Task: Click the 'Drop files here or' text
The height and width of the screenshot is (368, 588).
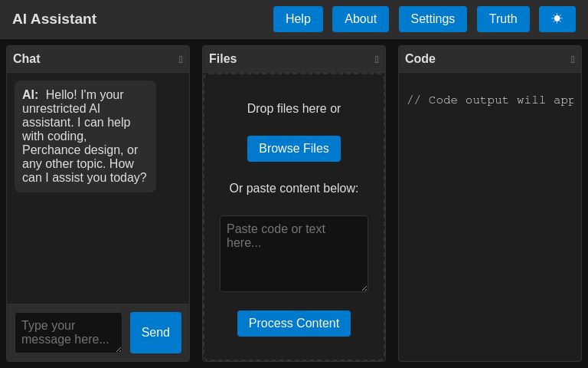Action: point(293,109)
